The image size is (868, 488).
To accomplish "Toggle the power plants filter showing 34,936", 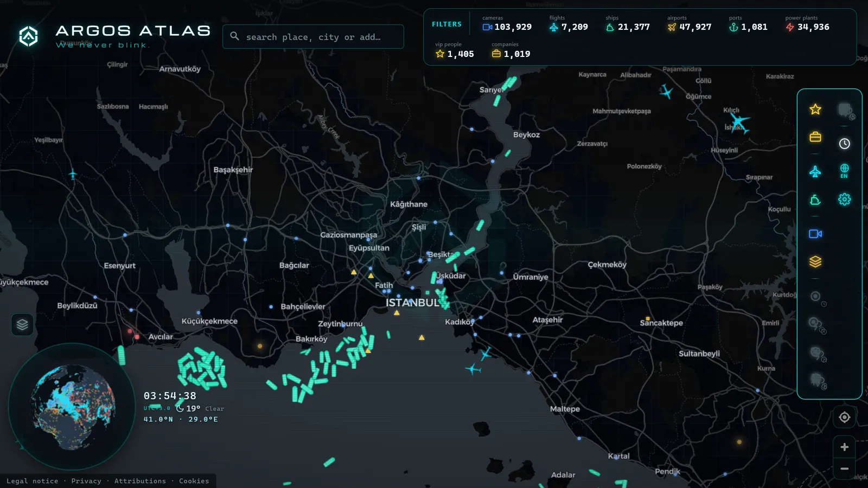I will coord(807,23).
